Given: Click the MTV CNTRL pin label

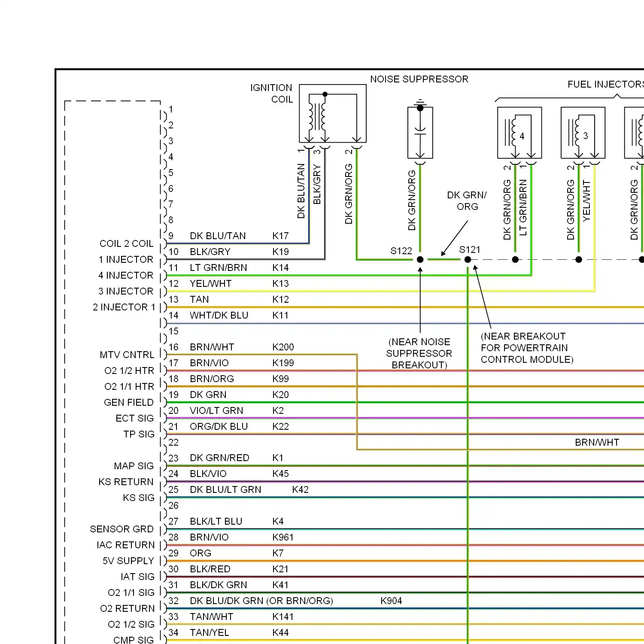Looking at the screenshot, I should click(x=127, y=355).
